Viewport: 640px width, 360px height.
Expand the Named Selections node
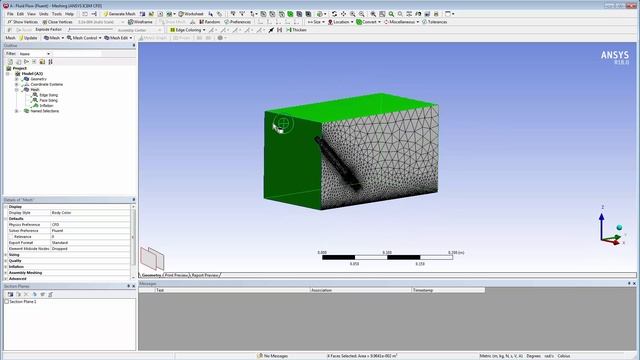click(17, 111)
